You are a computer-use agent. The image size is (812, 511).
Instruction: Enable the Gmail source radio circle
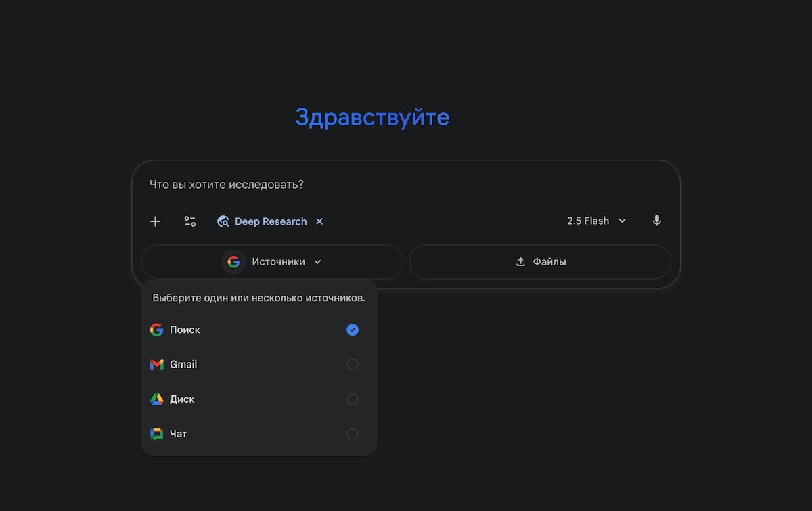pos(353,365)
